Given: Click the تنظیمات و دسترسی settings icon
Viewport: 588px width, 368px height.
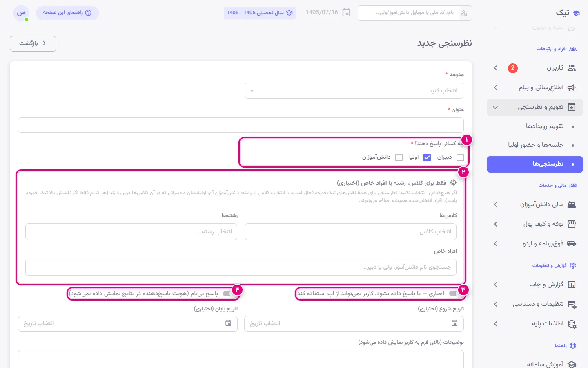Looking at the screenshot, I should click(x=572, y=304).
